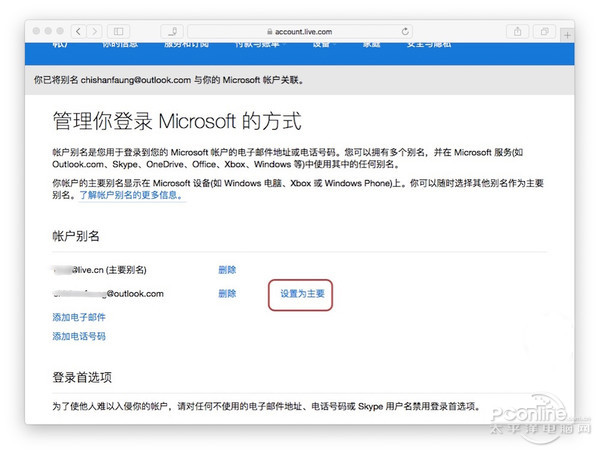This screenshot has width=600, height=454.
Task: Click 设置为主要 for outlook.com alias
Action: (302, 294)
